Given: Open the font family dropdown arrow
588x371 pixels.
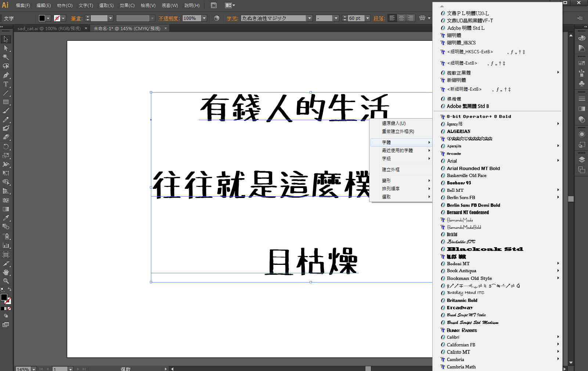Looking at the screenshot, I should coord(310,18).
